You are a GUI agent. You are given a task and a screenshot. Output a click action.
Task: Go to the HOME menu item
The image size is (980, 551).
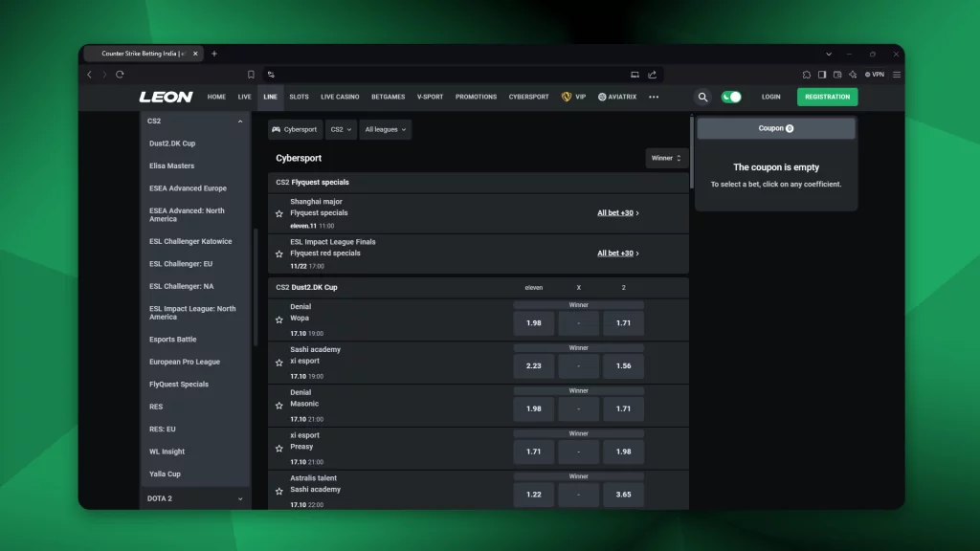(216, 97)
